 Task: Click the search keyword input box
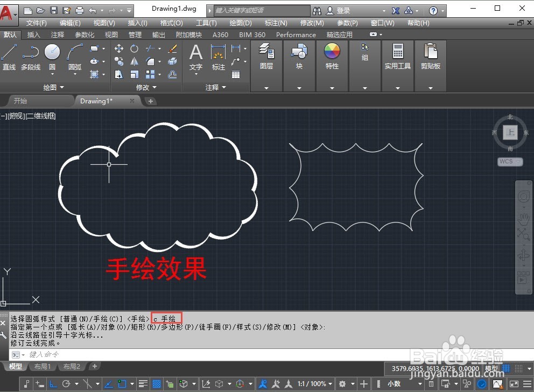pyautogui.click(x=262, y=11)
